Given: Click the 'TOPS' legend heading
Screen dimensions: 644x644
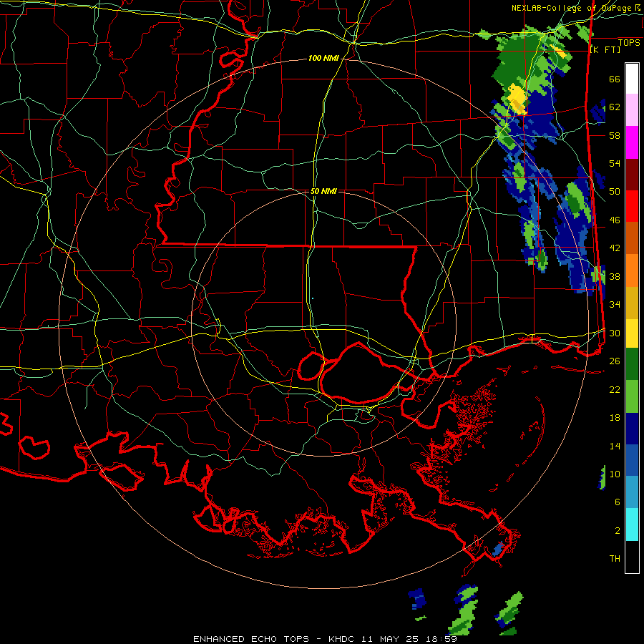Looking at the screenshot, I should tap(629, 43).
